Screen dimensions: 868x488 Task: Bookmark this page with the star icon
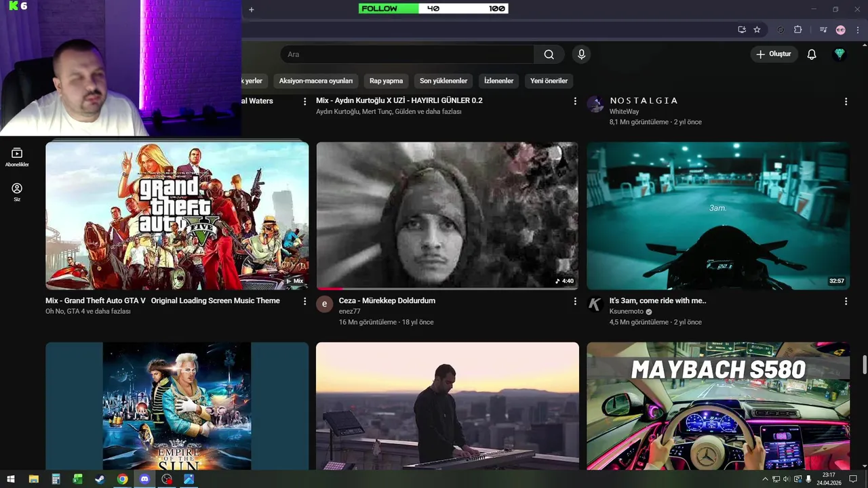(x=757, y=30)
